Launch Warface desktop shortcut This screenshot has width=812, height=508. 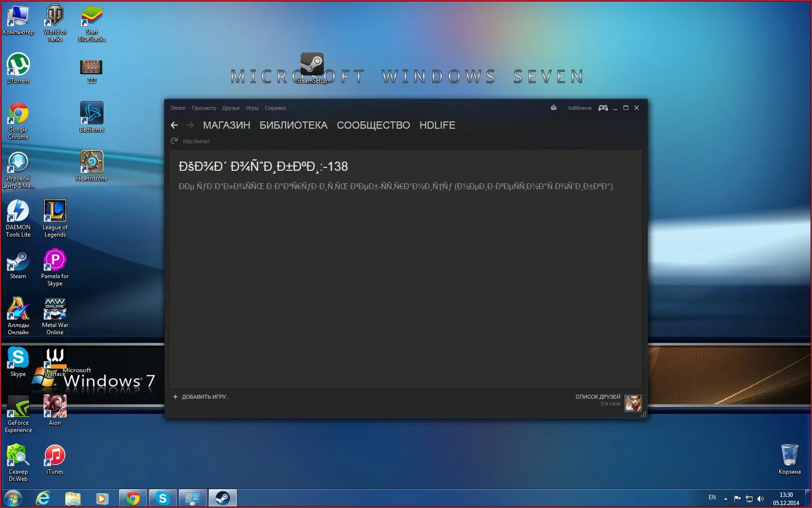pyautogui.click(x=55, y=362)
